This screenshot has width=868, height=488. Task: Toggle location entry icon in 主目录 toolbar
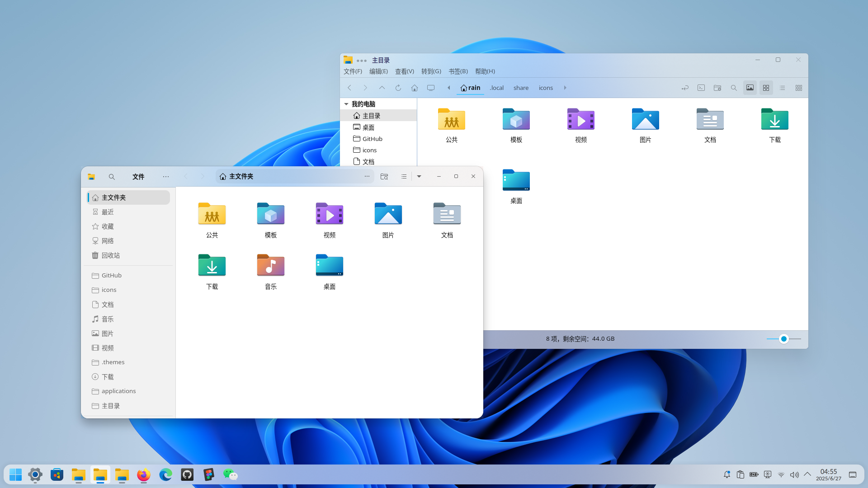685,88
